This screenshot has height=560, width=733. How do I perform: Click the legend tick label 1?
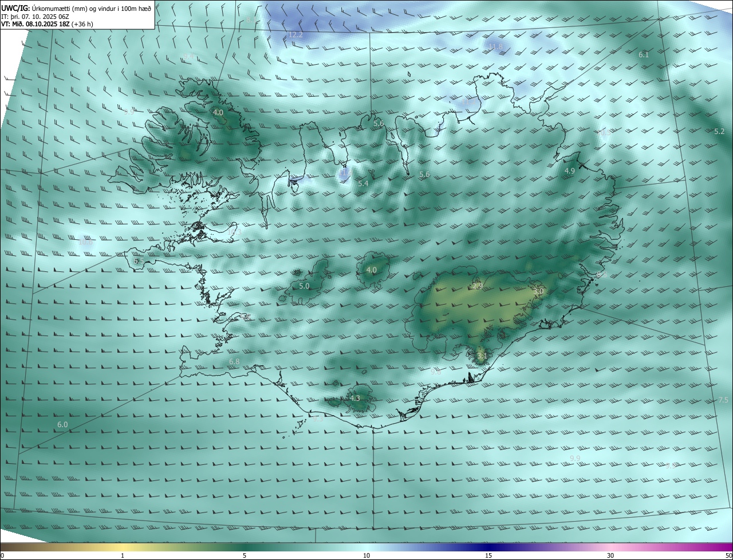123,555
